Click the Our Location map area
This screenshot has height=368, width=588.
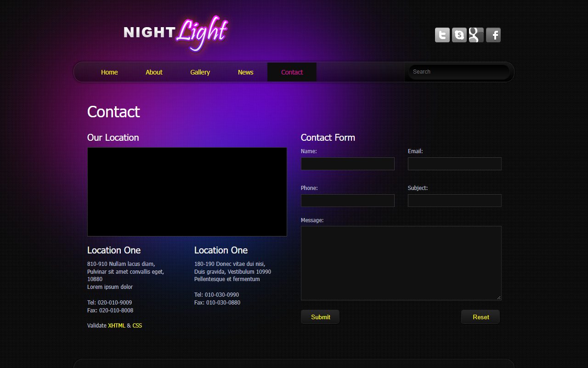pyautogui.click(x=187, y=192)
